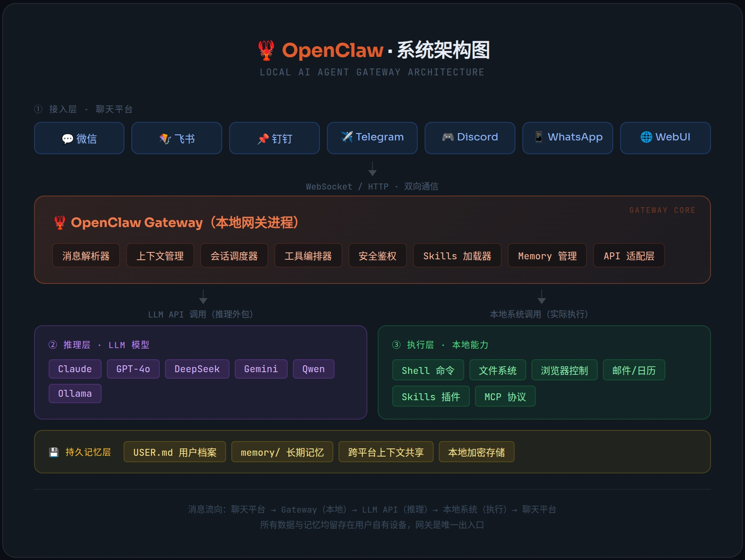
Task: Click the LLM API 调用 (推理外包) label
Action: click(201, 314)
